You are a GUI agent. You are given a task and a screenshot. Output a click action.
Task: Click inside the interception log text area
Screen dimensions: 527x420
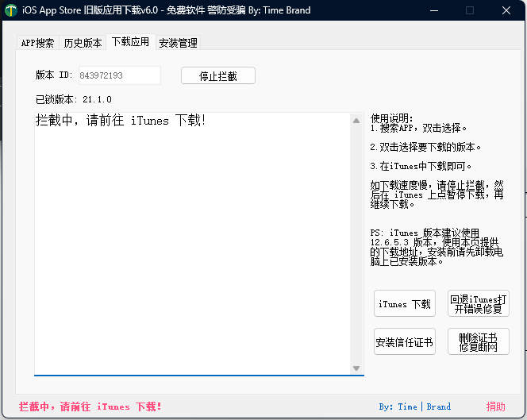pos(192,244)
